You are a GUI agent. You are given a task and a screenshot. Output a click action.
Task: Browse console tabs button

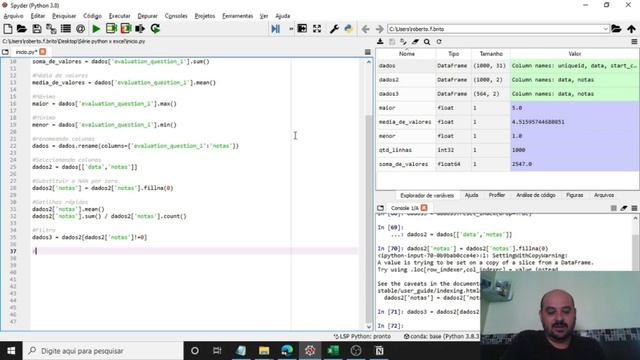click(380, 208)
